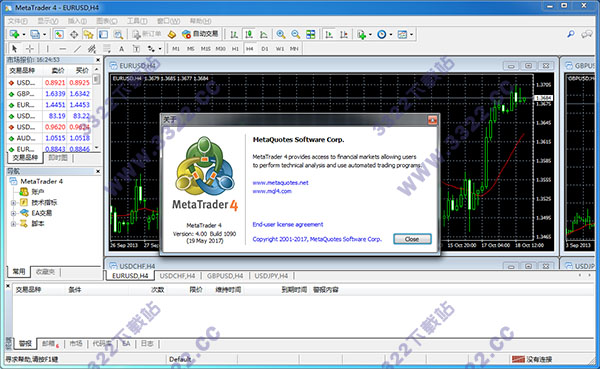
Task: Select the Crosshair tool
Action: pyautogui.click(x=29, y=49)
